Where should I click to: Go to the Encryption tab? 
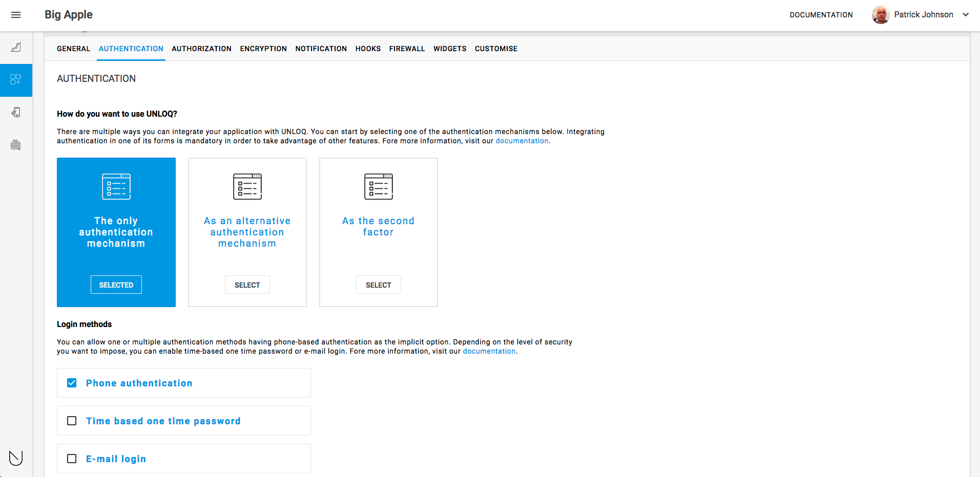(263, 49)
